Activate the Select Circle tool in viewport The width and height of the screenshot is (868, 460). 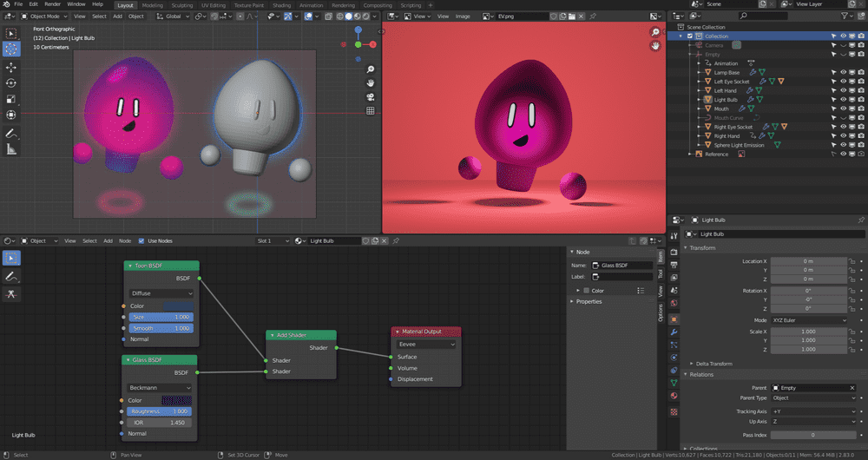click(x=11, y=49)
